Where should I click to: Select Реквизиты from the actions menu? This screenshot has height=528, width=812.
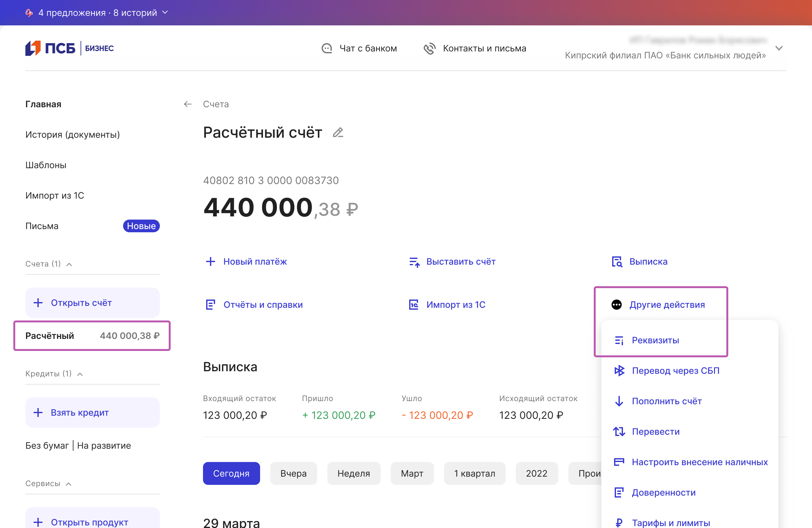tap(655, 340)
